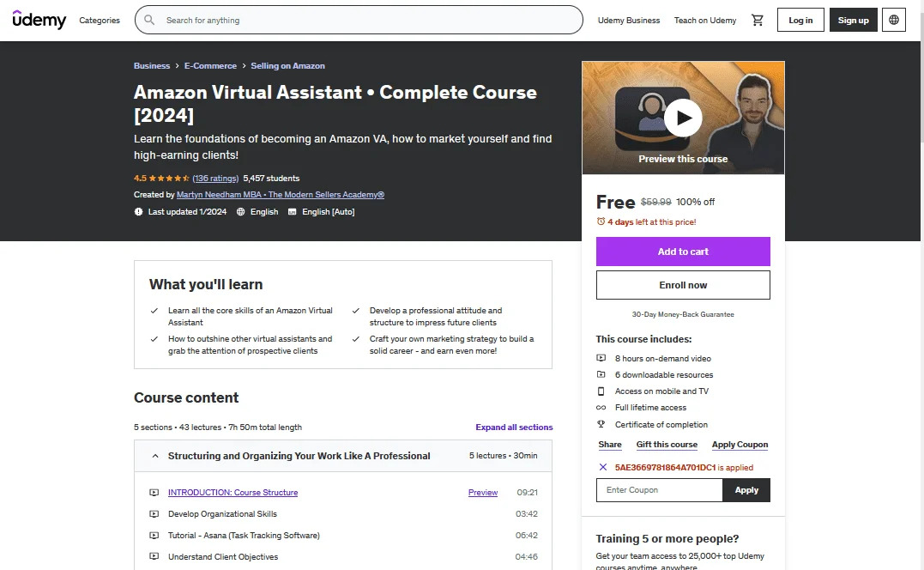Expand all sections of course content
This screenshot has width=924, height=570.
coord(514,427)
